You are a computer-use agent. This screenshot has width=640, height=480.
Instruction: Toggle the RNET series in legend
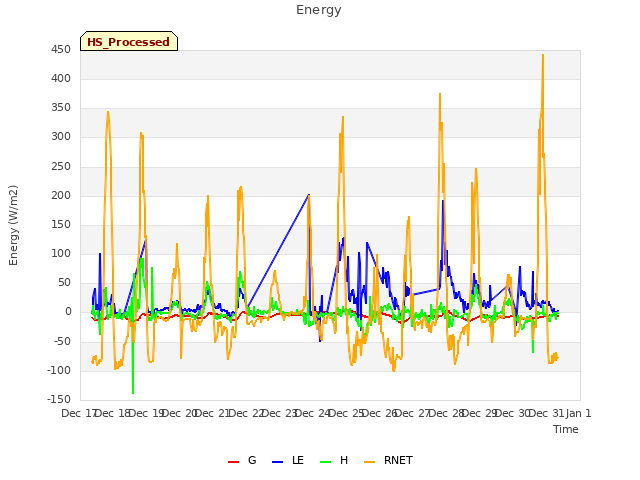[x=388, y=460]
